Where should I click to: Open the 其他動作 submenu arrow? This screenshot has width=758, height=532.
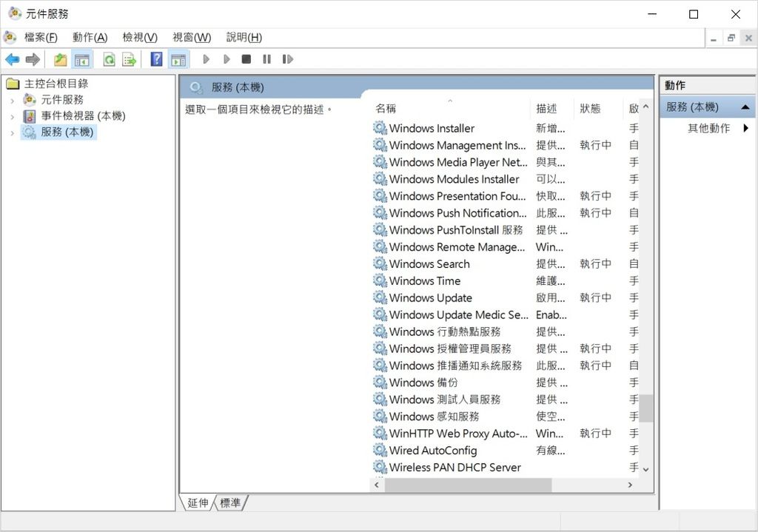(x=746, y=128)
